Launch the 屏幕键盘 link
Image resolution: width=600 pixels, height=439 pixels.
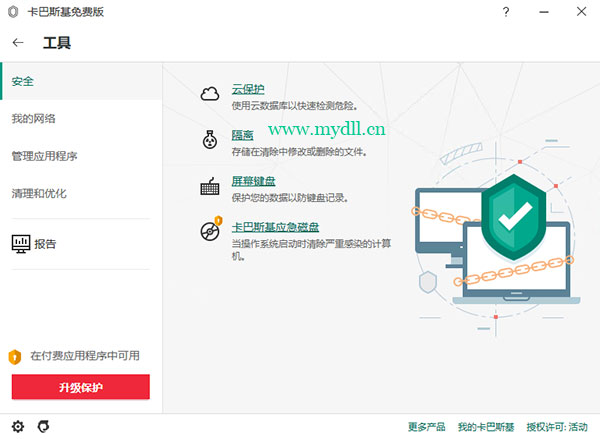click(253, 181)
